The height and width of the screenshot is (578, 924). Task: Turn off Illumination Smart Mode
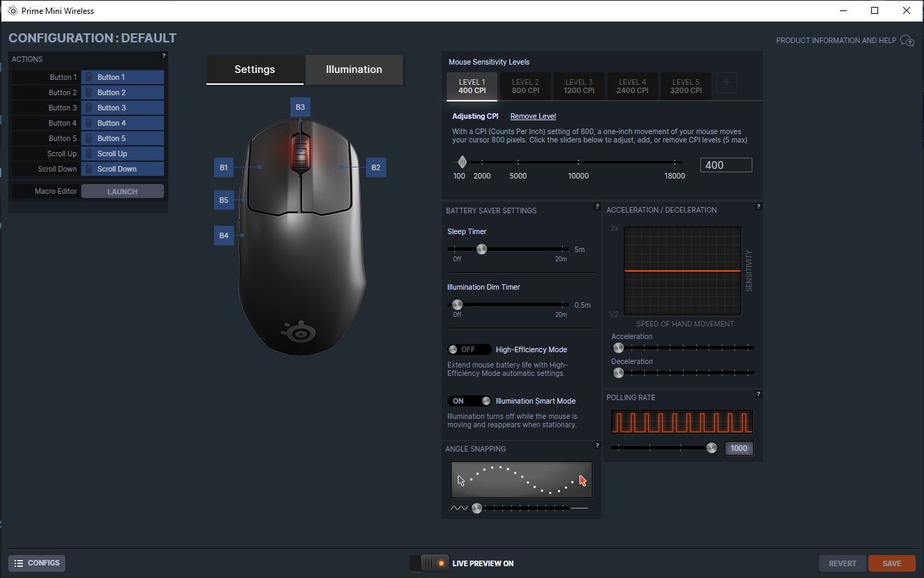click(x=469, y=401)
